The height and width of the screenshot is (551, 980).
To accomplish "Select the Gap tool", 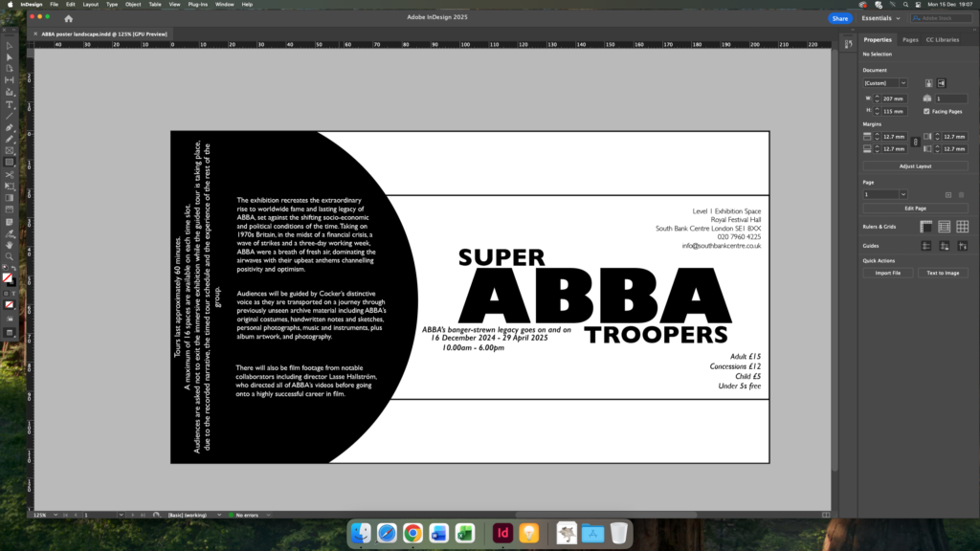I will (x=10, y=80).
